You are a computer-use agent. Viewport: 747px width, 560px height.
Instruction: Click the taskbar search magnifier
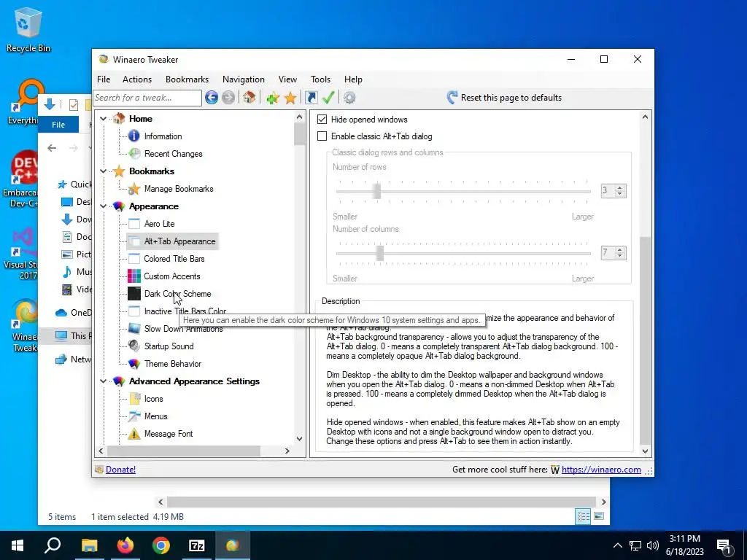pos(53,545)
